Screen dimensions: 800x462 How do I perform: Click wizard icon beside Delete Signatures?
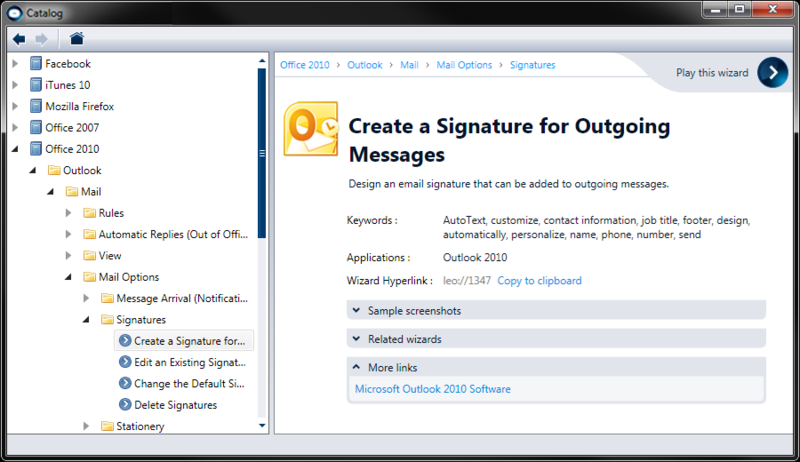(125, 404)
